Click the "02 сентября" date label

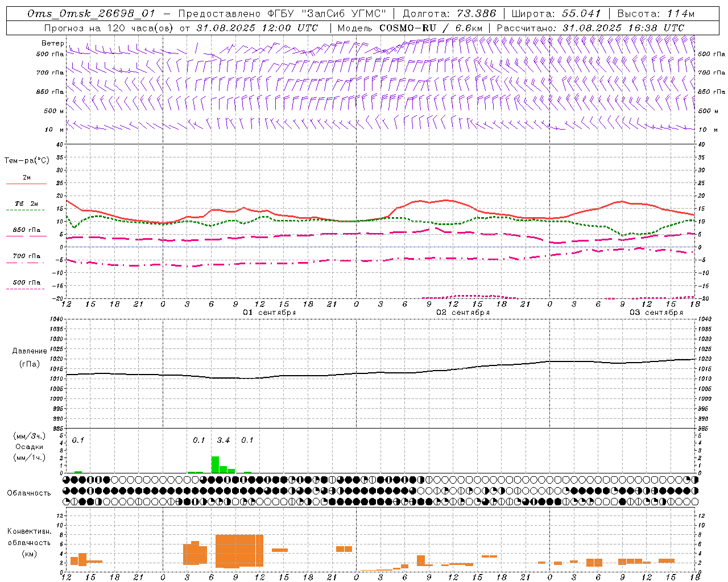[x=463, y=313]
